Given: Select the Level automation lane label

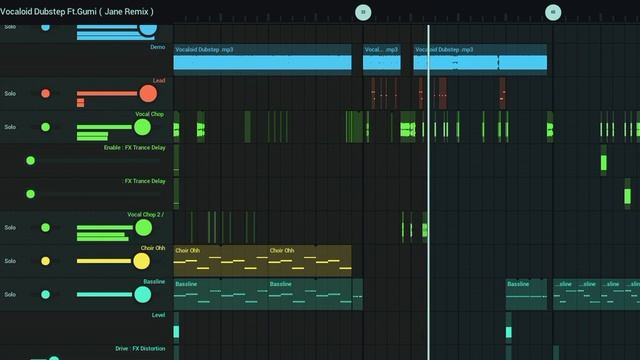Looking at the screenshot, I should [x=158, y=315].
